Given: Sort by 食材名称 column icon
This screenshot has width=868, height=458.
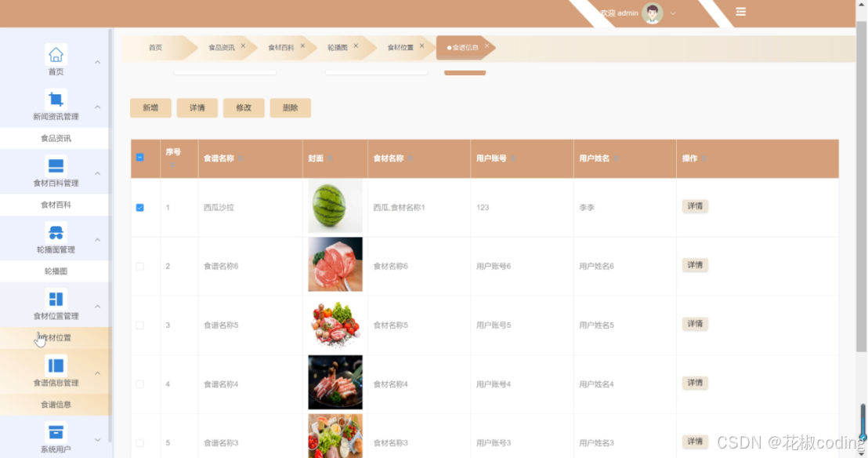Looking at the screenshot, I should [x=410, y=158].
